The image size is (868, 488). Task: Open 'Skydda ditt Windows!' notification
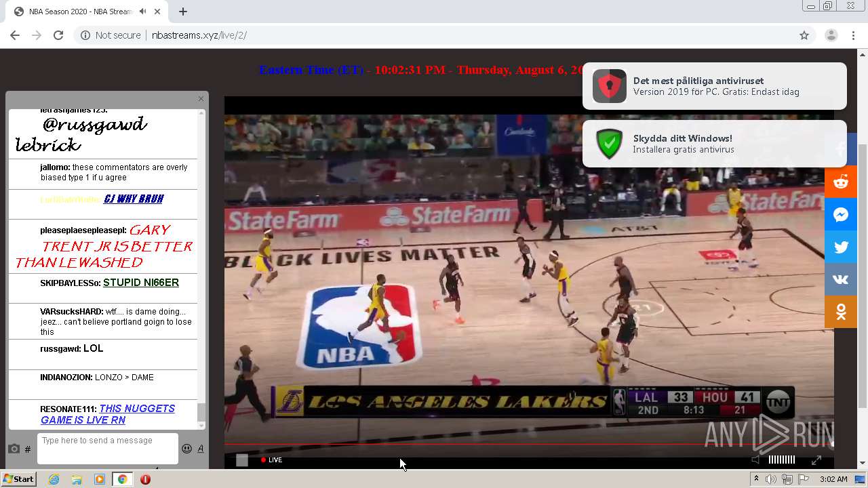714,144
